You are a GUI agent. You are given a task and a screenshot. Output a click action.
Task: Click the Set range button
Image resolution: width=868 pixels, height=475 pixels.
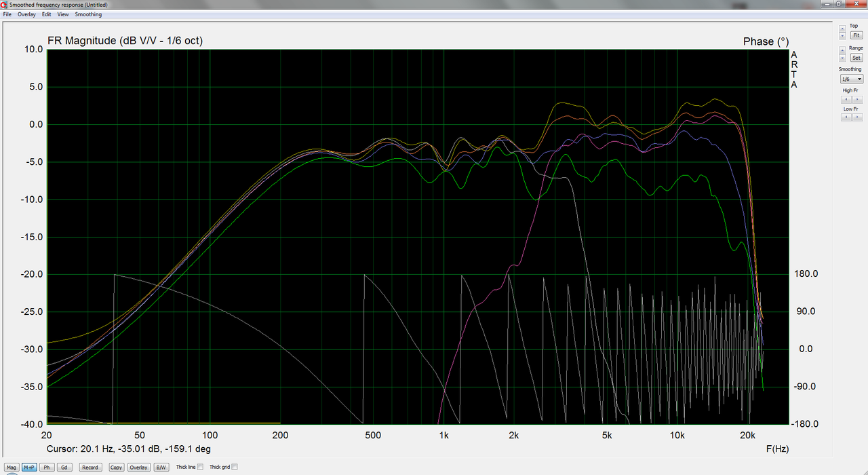tap(856, 58)
